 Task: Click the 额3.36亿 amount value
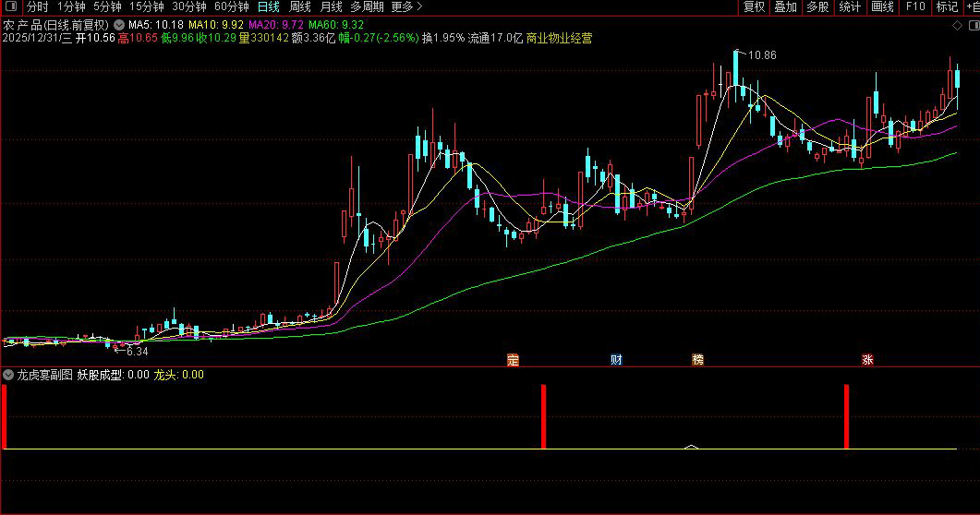pos(314,38)
